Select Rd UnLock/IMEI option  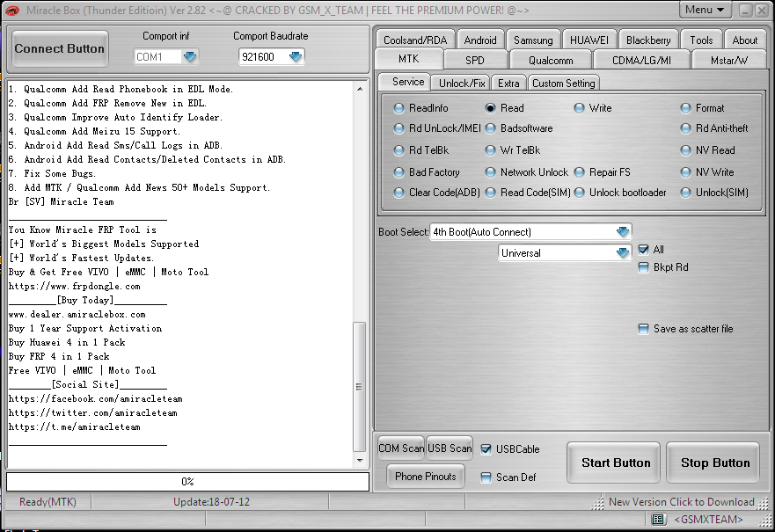398,128
